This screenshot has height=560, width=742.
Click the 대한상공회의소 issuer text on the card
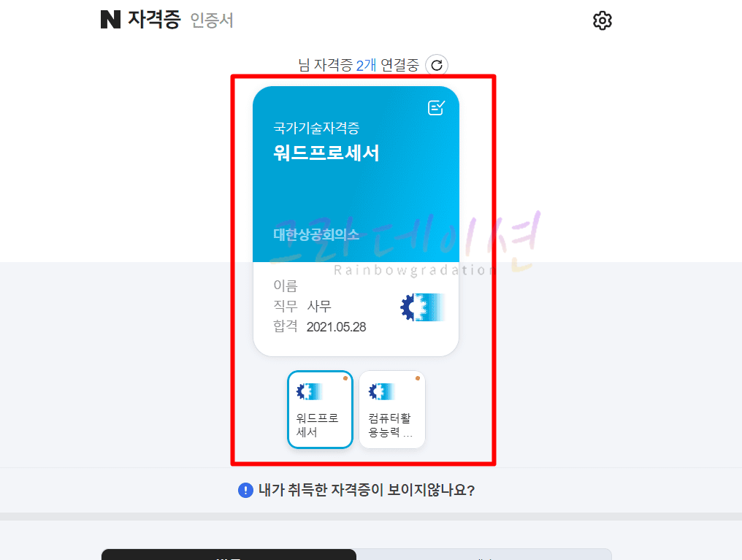pos(316,234)
